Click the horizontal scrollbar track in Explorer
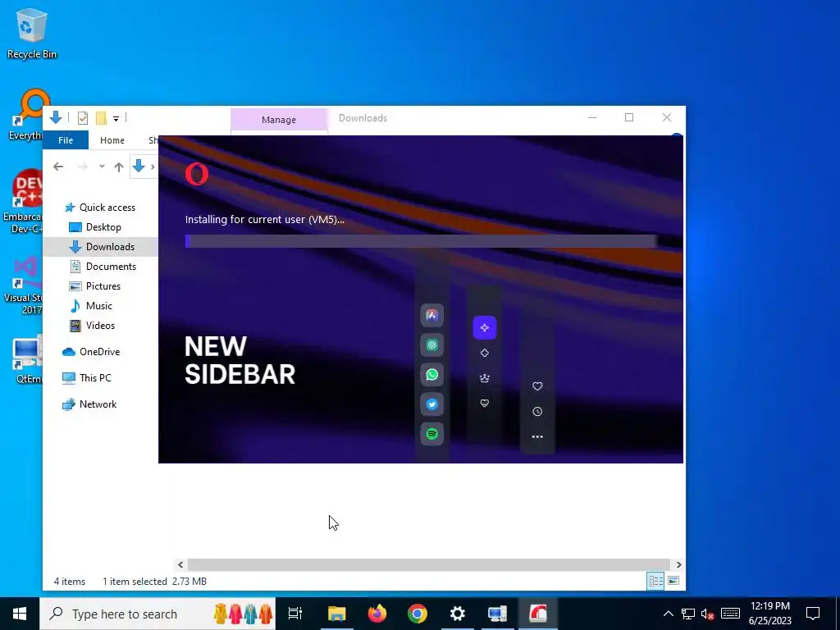This screenshot has width=840, height=630. pyautogui.click(x=428, y=564)
